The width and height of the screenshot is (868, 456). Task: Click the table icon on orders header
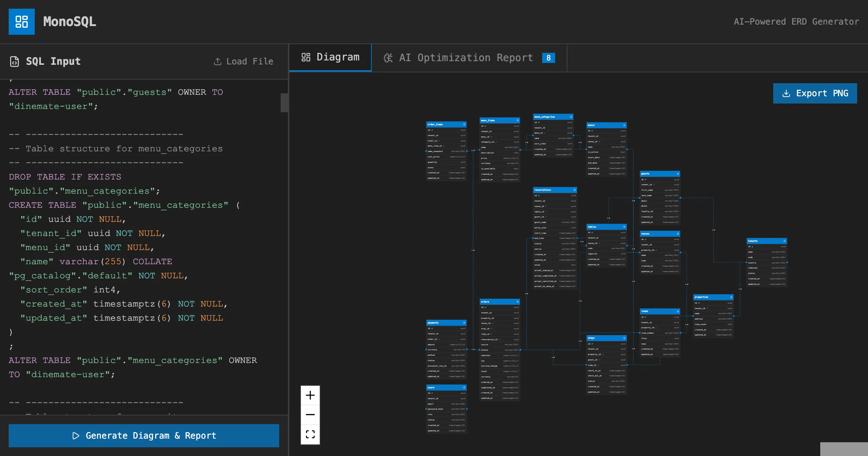point(518,302)
